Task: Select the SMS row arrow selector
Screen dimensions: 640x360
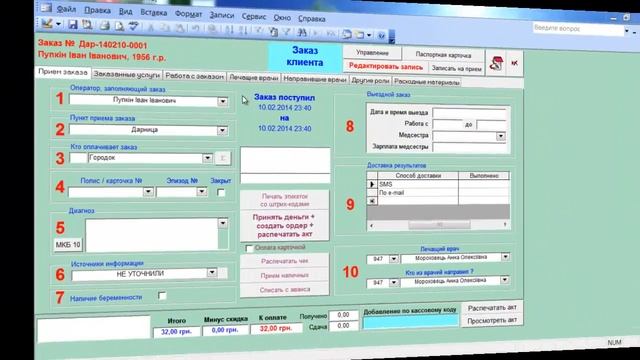Action: [x=372, y=184]
